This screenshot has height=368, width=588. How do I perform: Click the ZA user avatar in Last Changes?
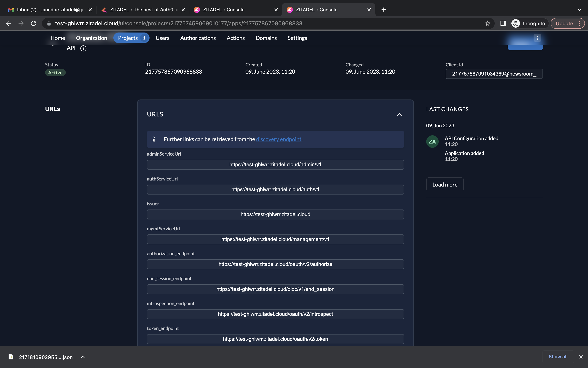coord(432,142)
